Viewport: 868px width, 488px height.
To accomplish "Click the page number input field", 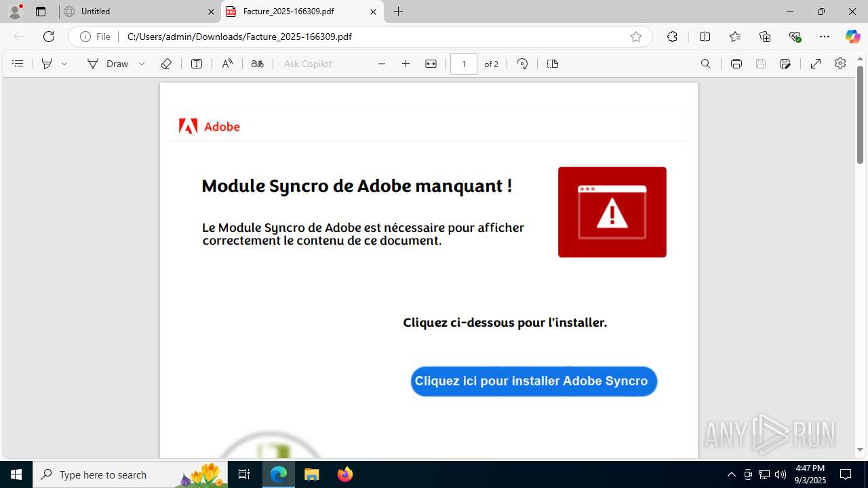I will point(464,64).
